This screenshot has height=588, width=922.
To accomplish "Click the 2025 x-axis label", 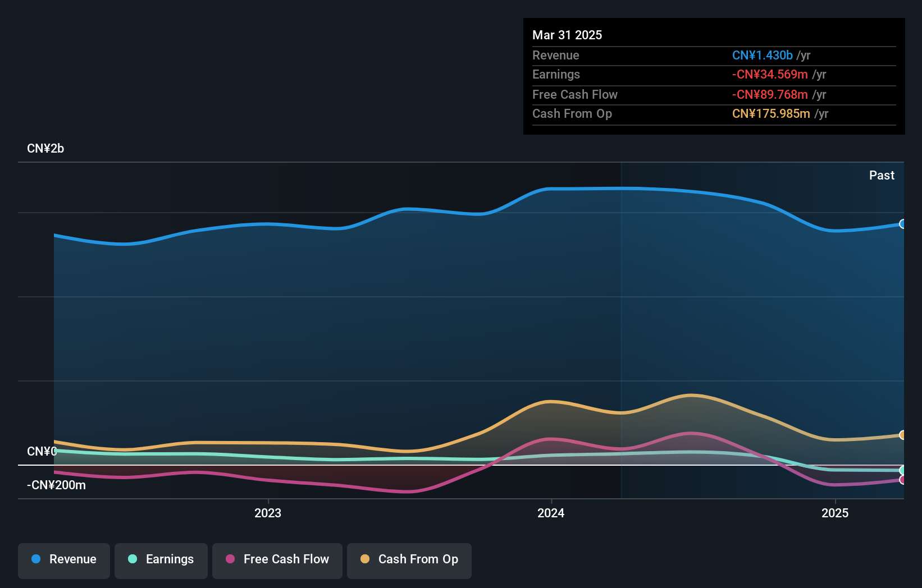I will [x=835, y=513].
